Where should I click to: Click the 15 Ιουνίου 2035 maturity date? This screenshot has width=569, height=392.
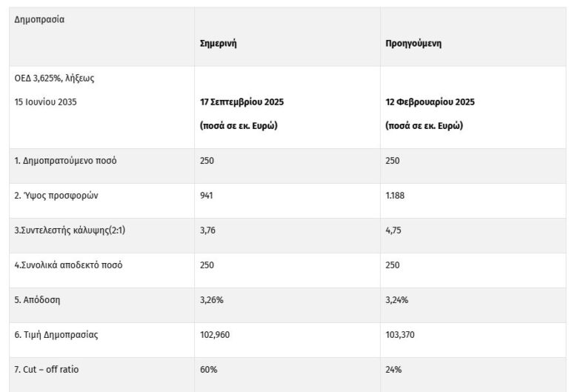pos(45,102)
